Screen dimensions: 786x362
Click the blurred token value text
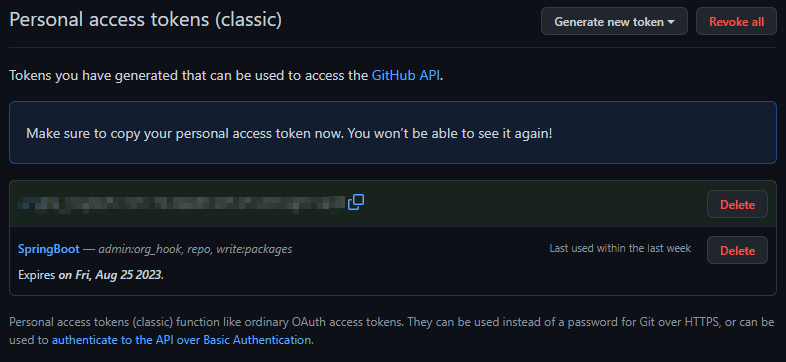point(181,203)
